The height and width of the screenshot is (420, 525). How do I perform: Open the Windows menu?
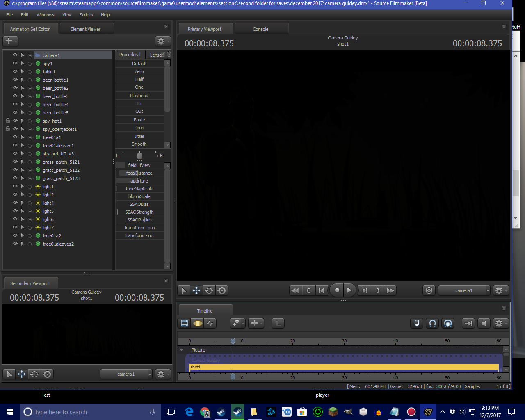pyautogui.click(x=46, y=15)
